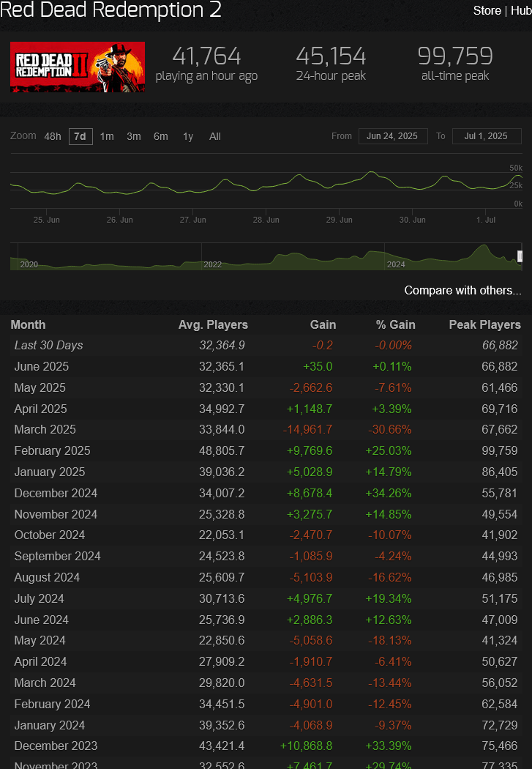Viewport: 532px width, 769px height.
Task: Click the 41,764 playing an hour ago stat
Action: point(206,64)
